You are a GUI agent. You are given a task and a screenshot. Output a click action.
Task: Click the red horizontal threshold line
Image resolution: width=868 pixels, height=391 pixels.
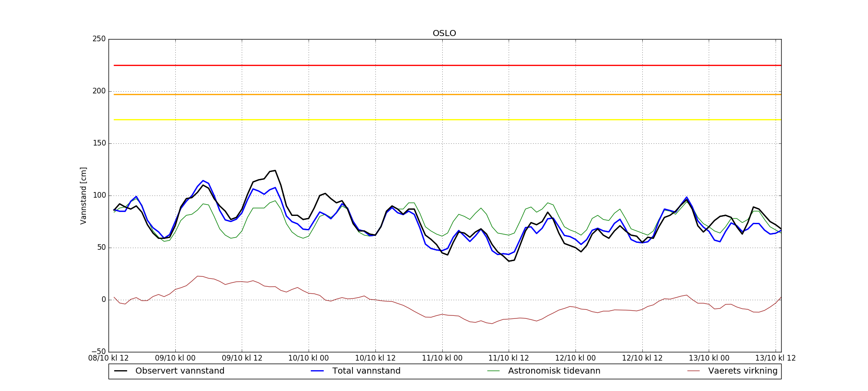click(447, 65)
